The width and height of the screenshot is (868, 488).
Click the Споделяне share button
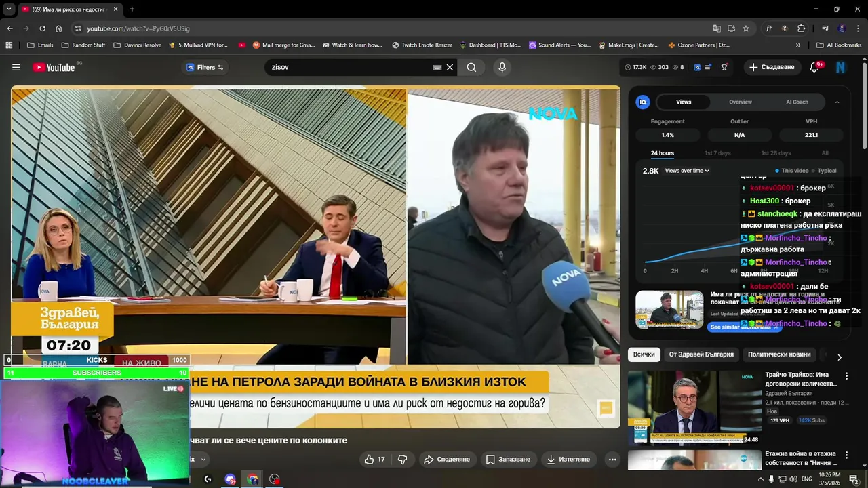446,459
